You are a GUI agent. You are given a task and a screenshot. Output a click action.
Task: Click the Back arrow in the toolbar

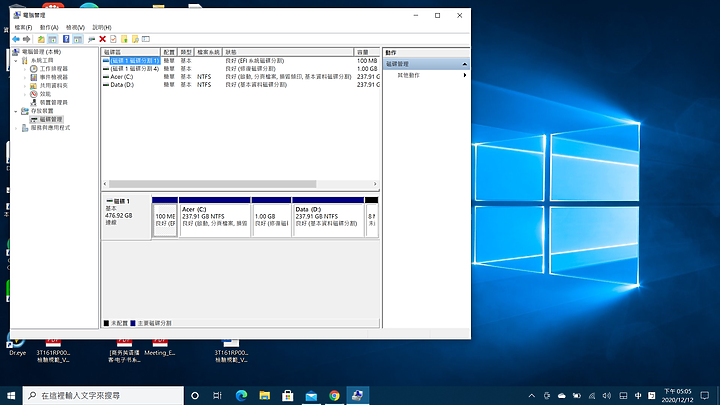[x=16, y=39]
